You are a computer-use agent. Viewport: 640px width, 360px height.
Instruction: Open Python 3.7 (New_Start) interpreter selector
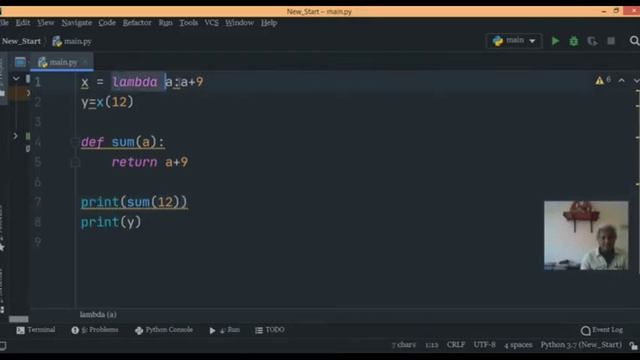tap(581, 345)
